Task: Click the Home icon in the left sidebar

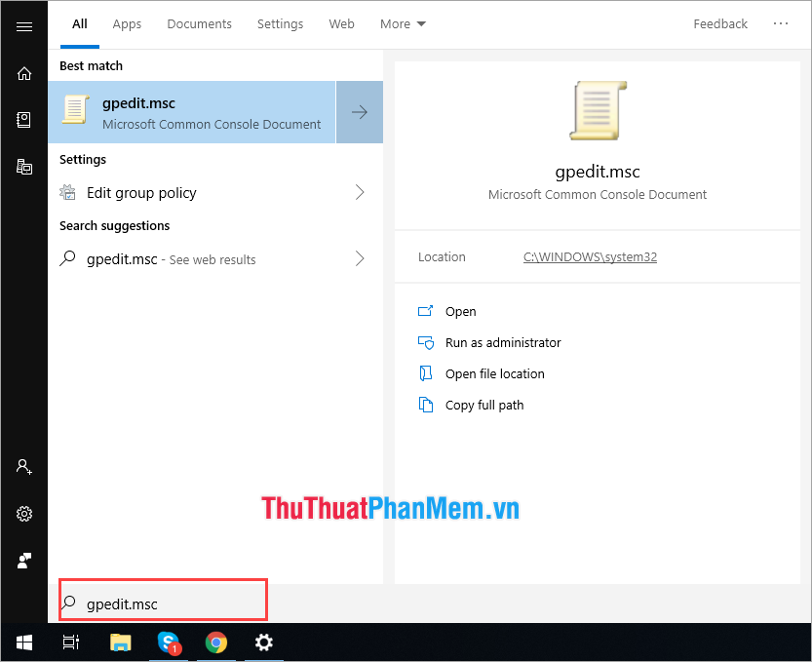Action: point(24,73)
